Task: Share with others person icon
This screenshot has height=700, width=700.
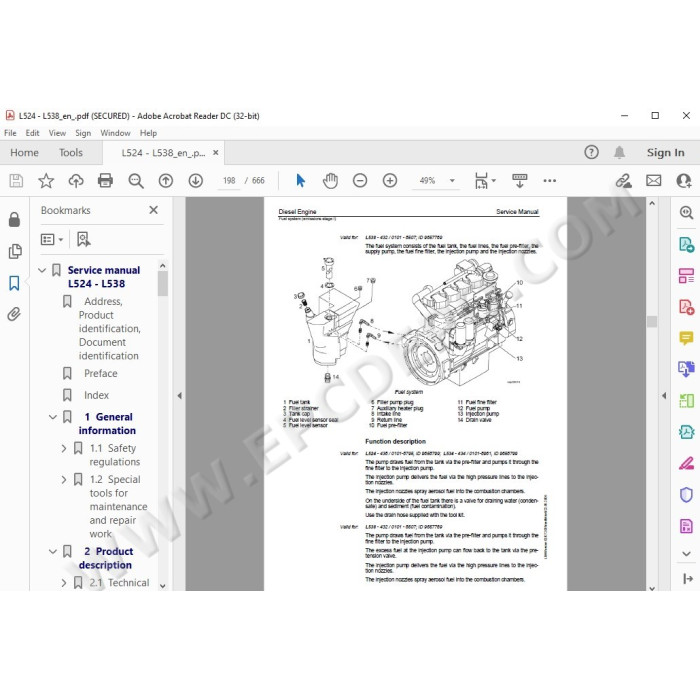Action: (683, 181)
